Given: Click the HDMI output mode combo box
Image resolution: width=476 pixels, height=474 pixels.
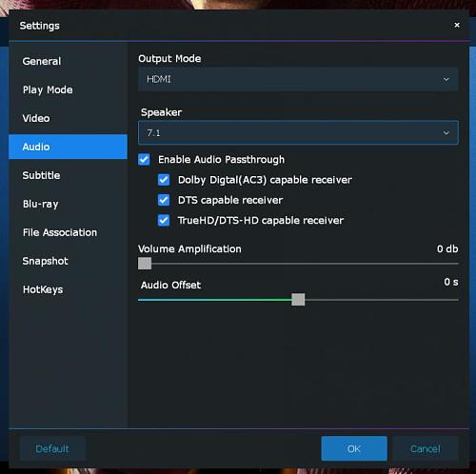Looking at the screenshot, I should pos(298,79).
